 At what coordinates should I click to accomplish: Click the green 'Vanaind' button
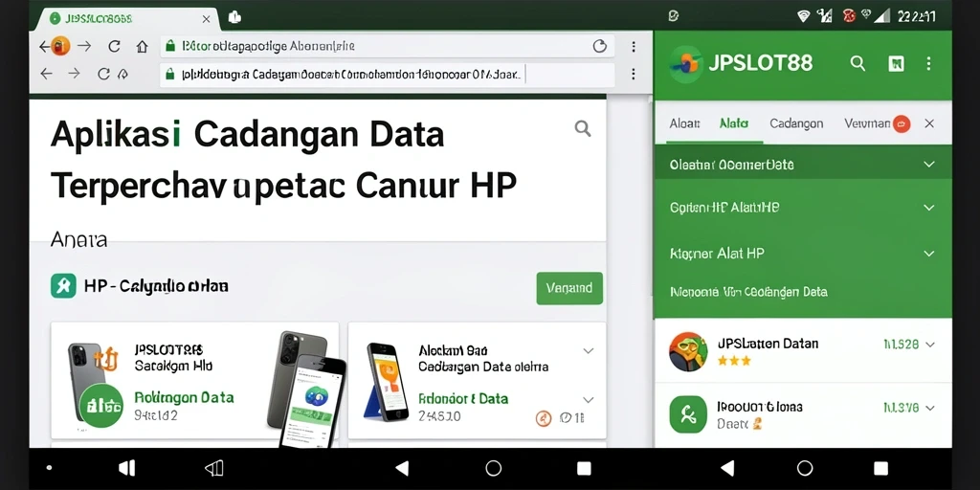(x=569, y=288)
